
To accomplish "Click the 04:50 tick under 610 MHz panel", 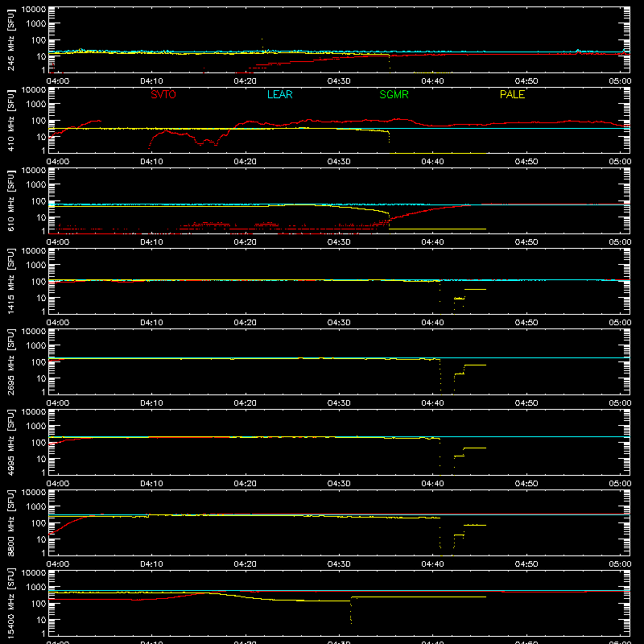I will pyautogui.click(x=526, y=242).
